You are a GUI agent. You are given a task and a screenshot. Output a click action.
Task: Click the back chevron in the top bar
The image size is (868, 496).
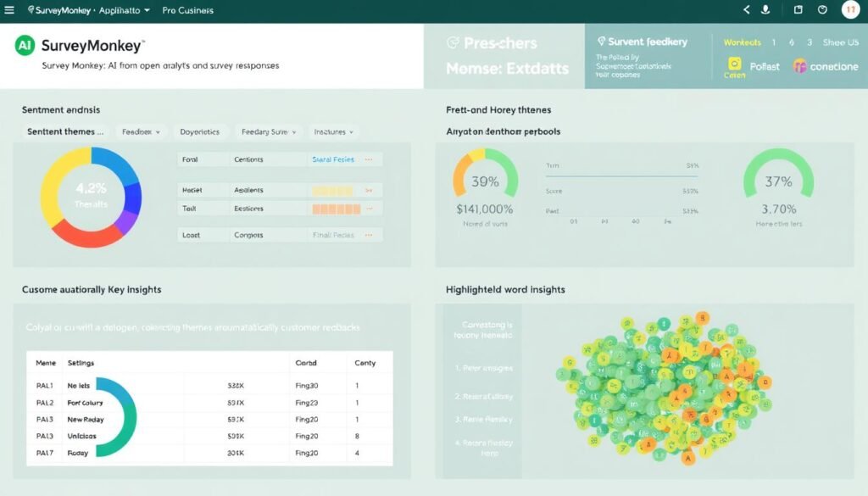(x=745, y=9)
